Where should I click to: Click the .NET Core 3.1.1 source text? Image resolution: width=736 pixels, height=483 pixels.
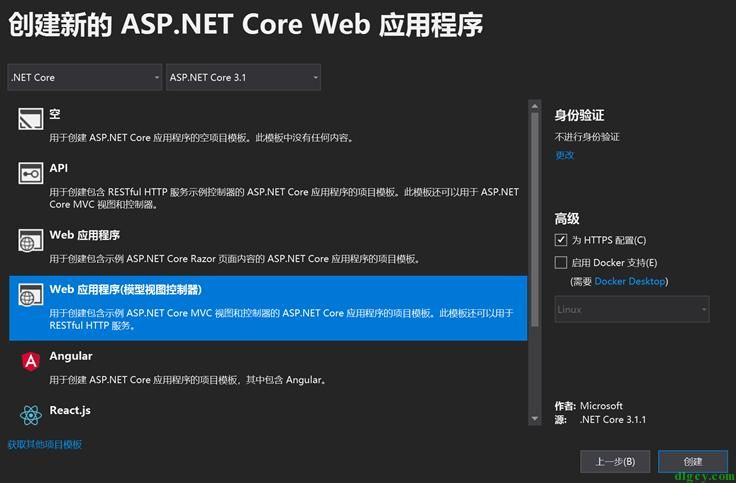(613, 420)
